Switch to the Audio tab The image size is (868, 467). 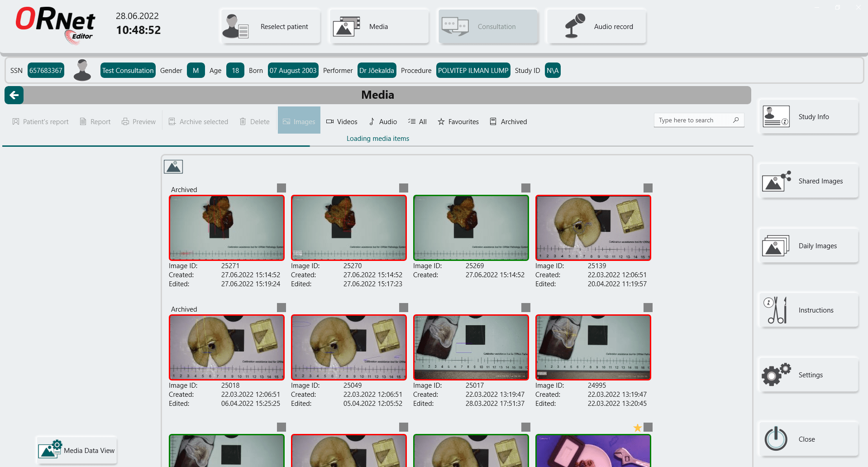[x=383, y=121]
